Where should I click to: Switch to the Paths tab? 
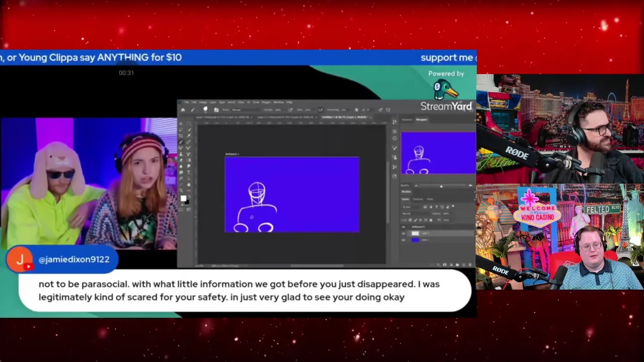[430, 199]
